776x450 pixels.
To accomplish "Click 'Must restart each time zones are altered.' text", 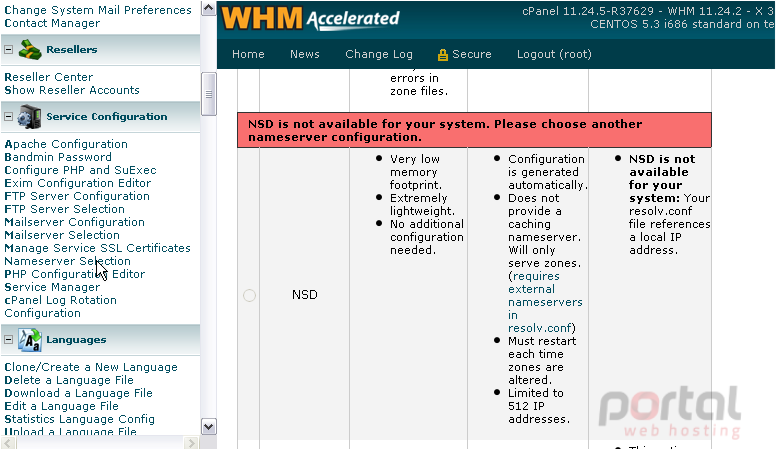I will (x=542, y=361).
